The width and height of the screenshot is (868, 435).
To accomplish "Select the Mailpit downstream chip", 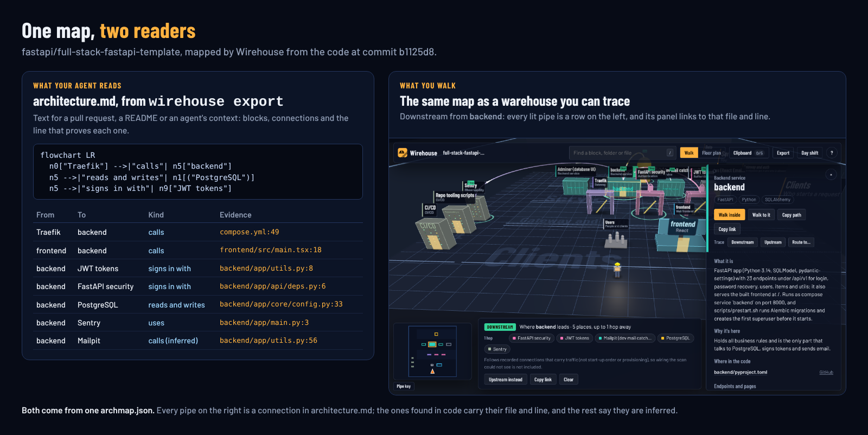I will [x=624, y=338].
